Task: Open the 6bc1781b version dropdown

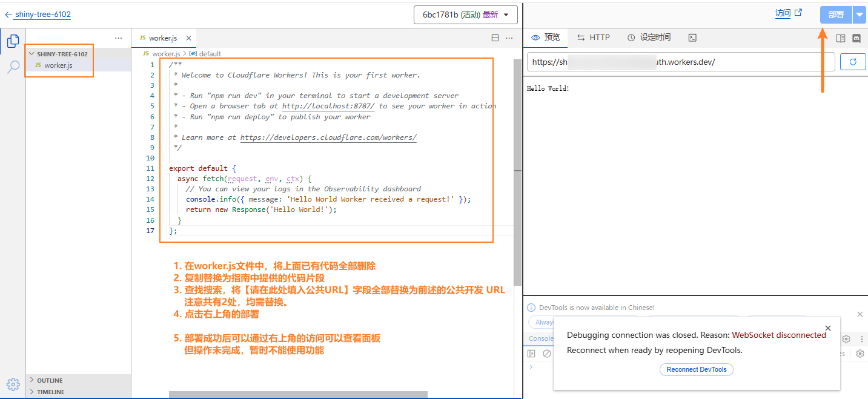Action: [465, 15]
